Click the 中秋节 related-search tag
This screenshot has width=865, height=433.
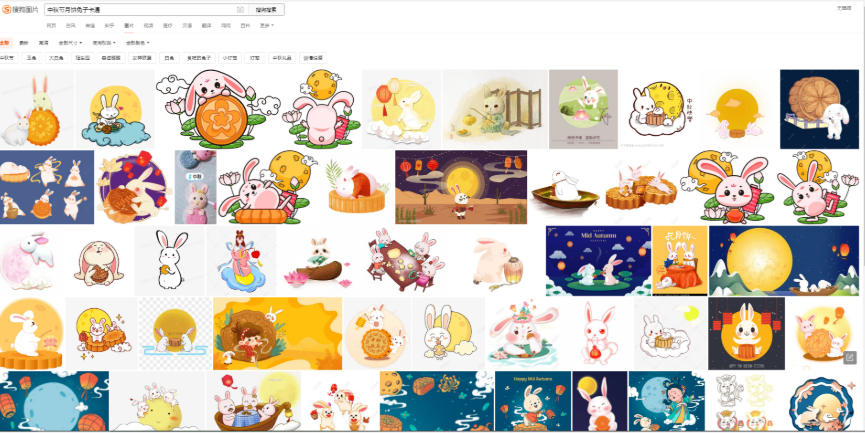6,58
